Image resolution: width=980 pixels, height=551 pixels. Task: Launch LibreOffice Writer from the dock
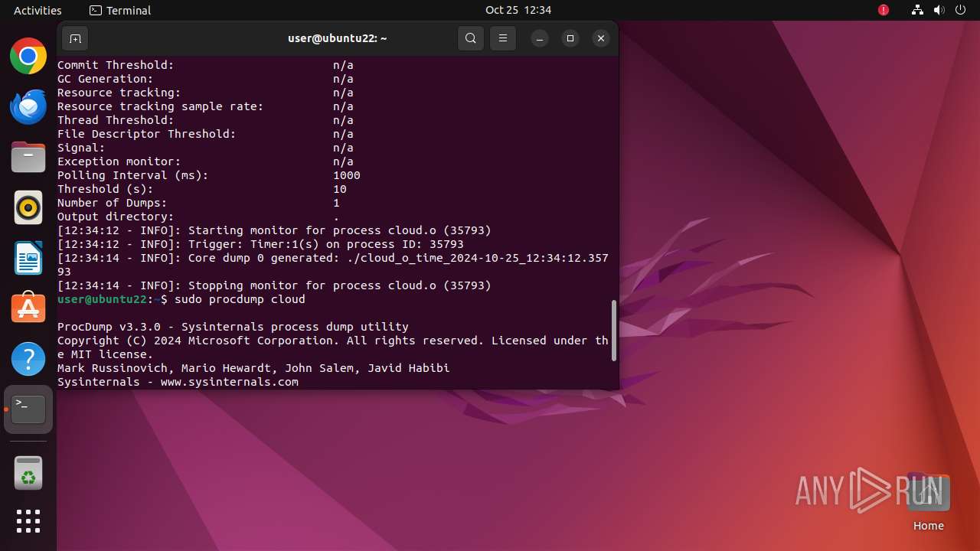click(x=28, y=258)
